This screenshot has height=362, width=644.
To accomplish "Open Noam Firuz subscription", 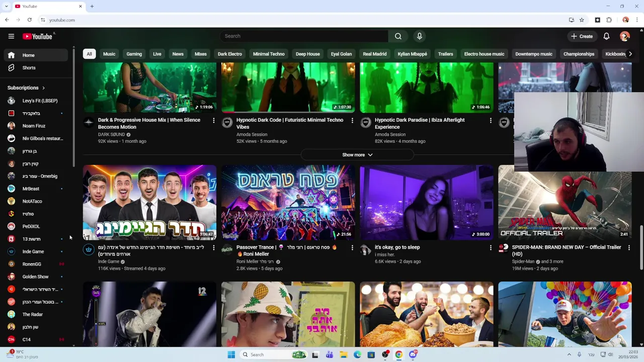I will (35, 126).
